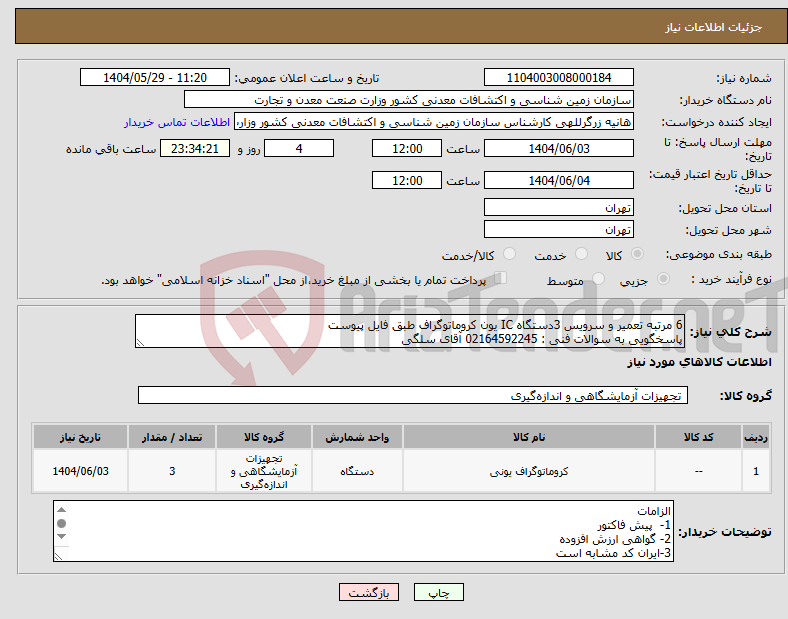Viewport: 788px width, 619px height.
Task: Choose the جزیی purchase type radio
Action: (x=663, y=278)
